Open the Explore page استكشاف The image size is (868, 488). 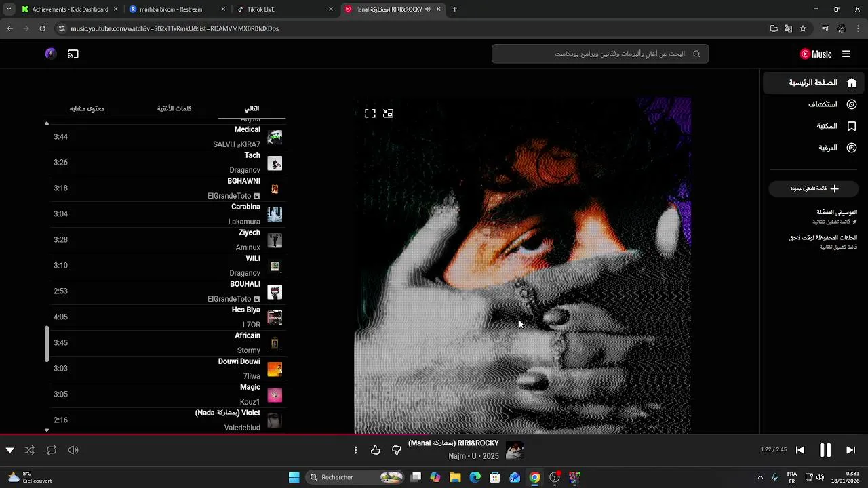tap(814, 104)
